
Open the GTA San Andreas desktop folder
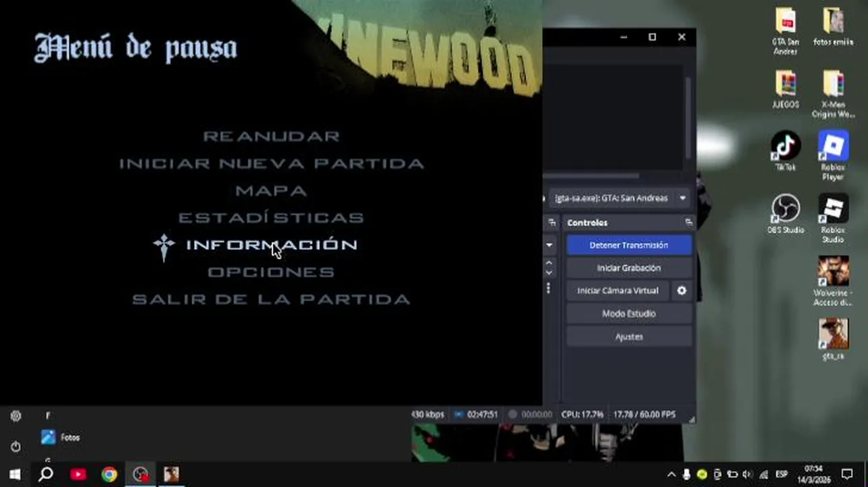786,31
